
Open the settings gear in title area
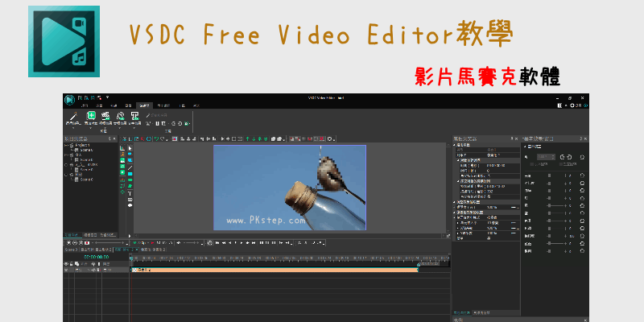tap(573, 105)
